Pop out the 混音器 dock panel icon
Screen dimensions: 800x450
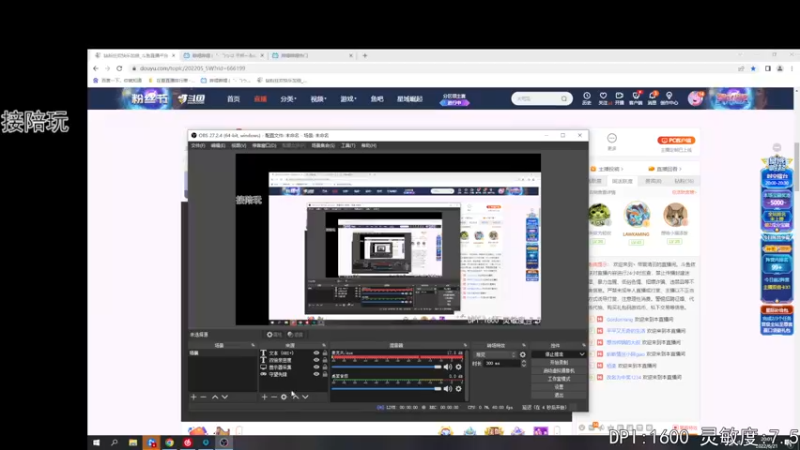[x=465, y=345]
